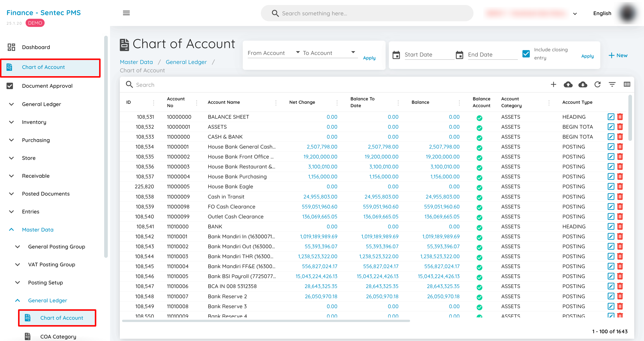
Task: Switch language via English selector
Action: tap(602, 13)
